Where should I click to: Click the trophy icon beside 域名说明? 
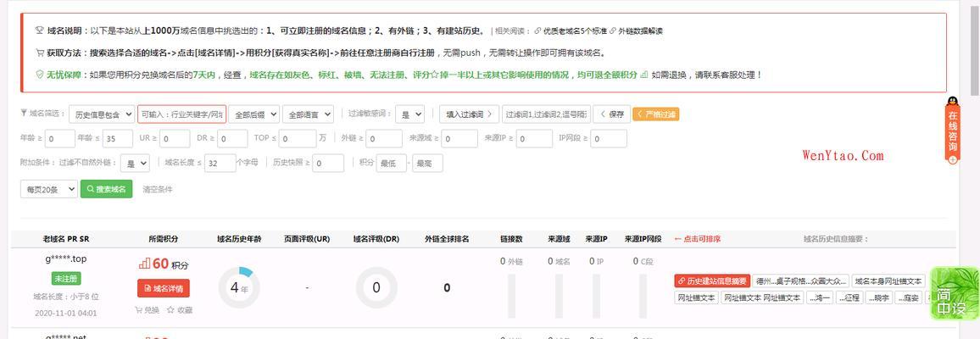[40, 30]
